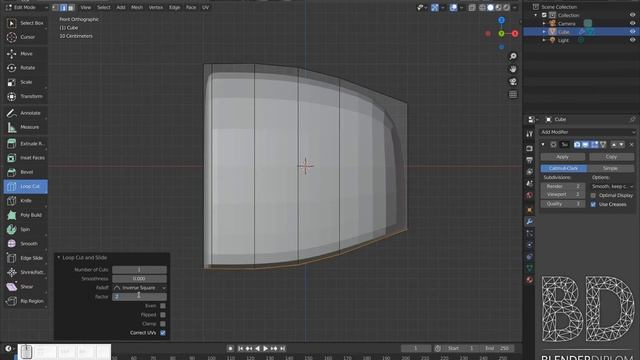Activate the Loop Cut tool
640x360 pixels.
[25, 187]
